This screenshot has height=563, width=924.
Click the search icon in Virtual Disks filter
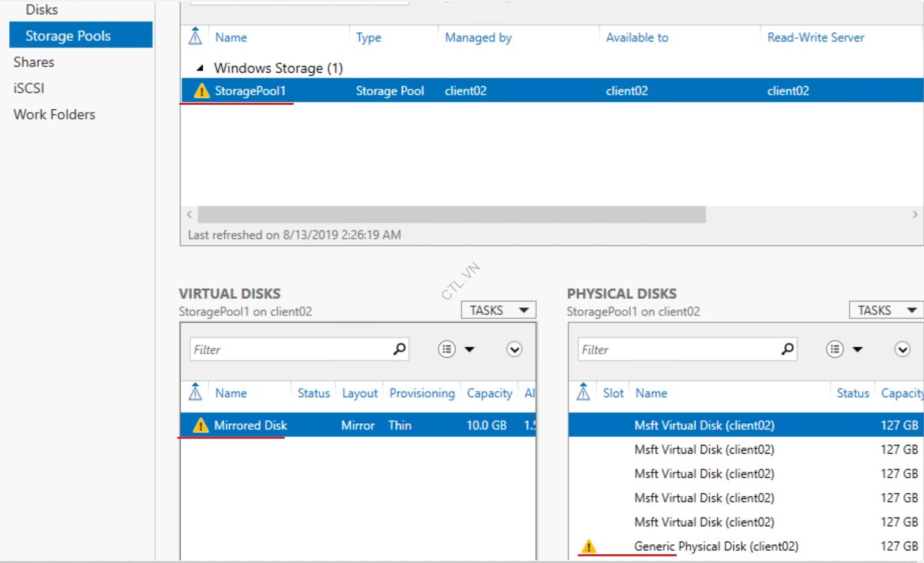(399, 349)
